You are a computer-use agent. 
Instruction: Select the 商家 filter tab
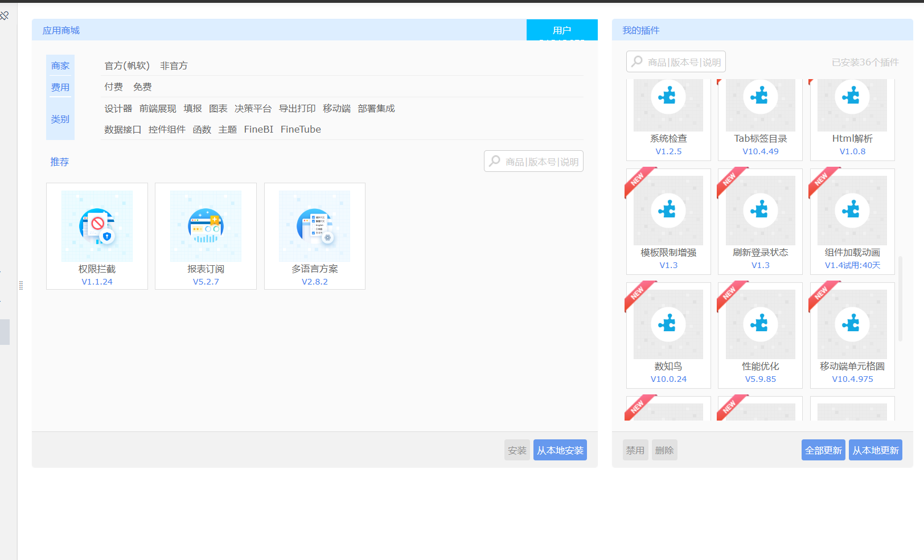pos(60,66)
